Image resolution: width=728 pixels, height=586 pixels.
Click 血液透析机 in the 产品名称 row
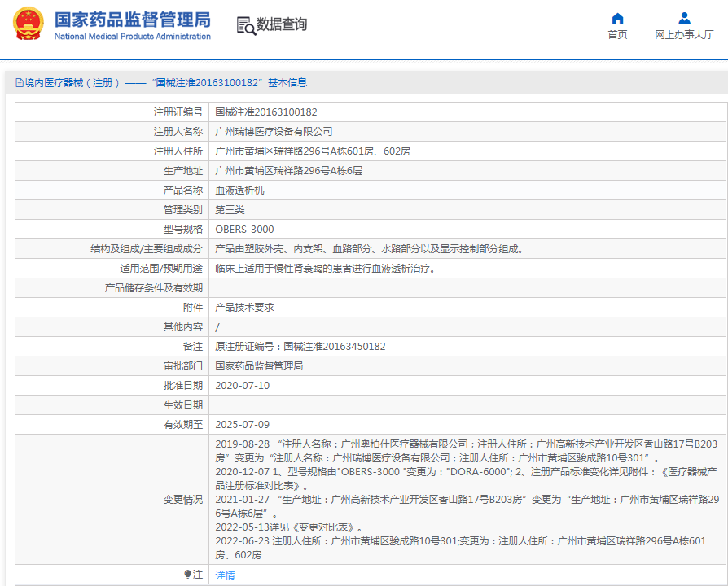(239, 190)
